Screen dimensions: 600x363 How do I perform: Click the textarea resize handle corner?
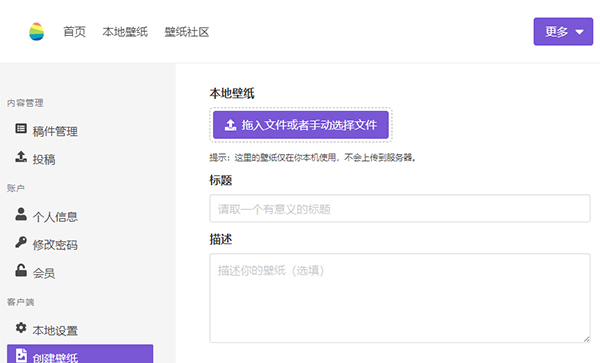pos(587,339)
